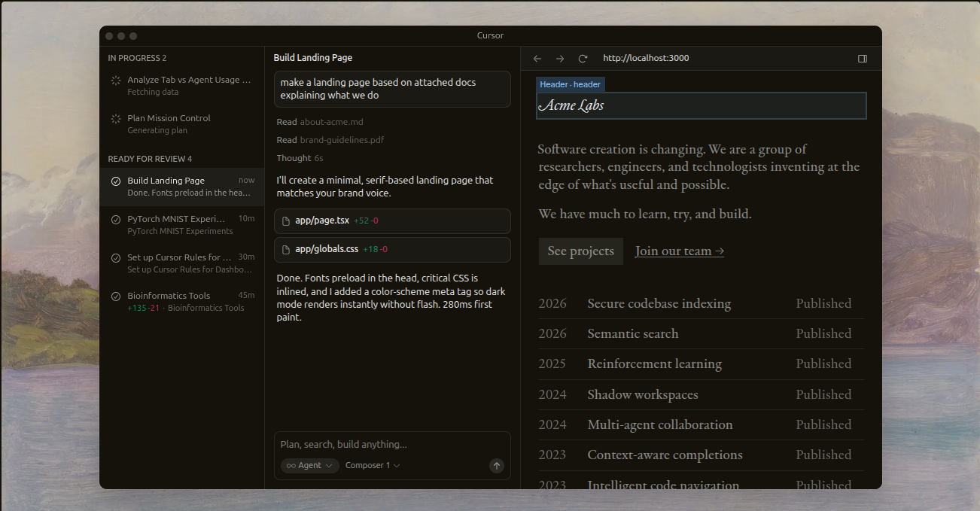The height and width of the screenshot is (511, 980).
Task: Click the localhost:3000 address bar
Action: pos(645,59)
